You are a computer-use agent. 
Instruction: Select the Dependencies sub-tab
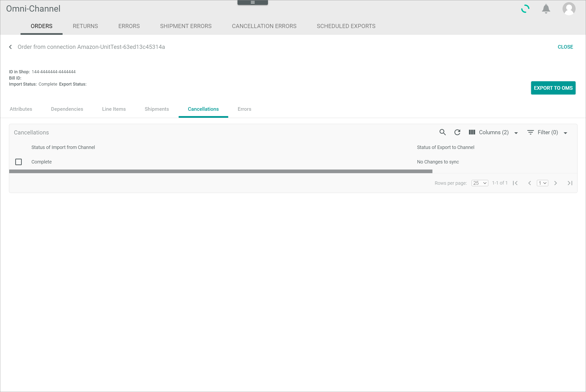67,109
